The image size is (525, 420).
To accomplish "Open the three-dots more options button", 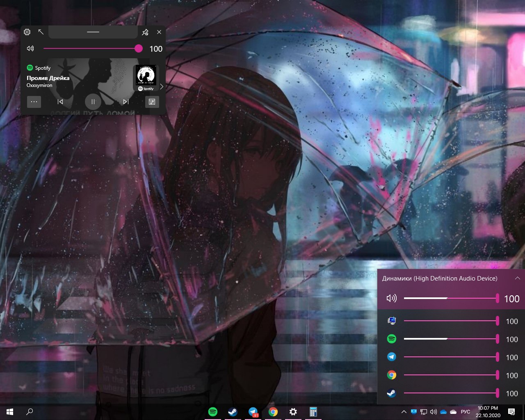I will coord(34,102).
